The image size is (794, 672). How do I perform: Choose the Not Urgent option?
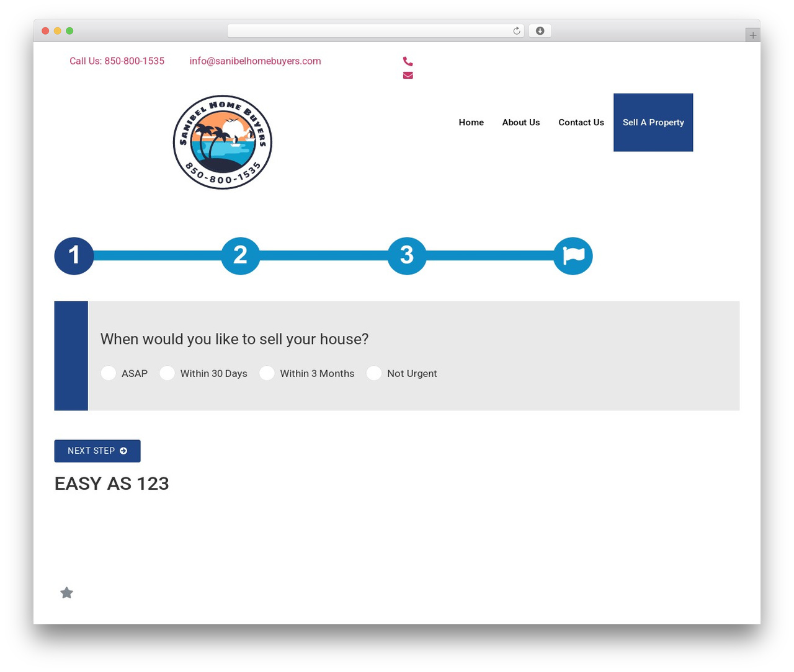373,373
